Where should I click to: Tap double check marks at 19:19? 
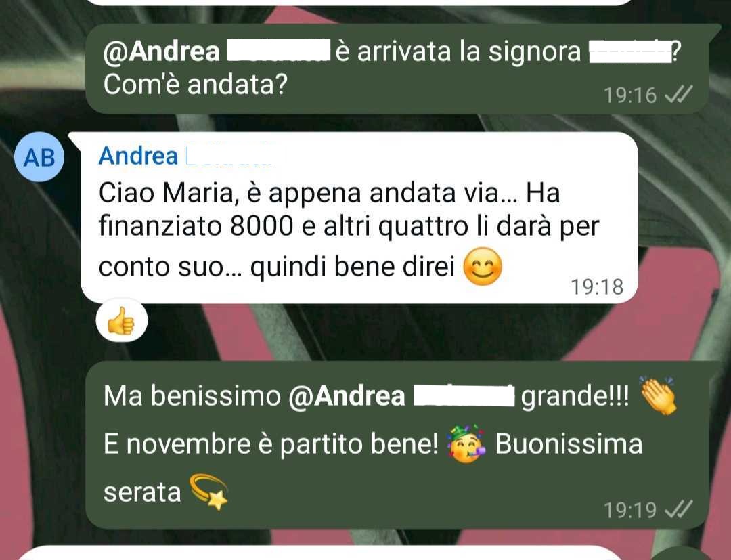(678, 509)
